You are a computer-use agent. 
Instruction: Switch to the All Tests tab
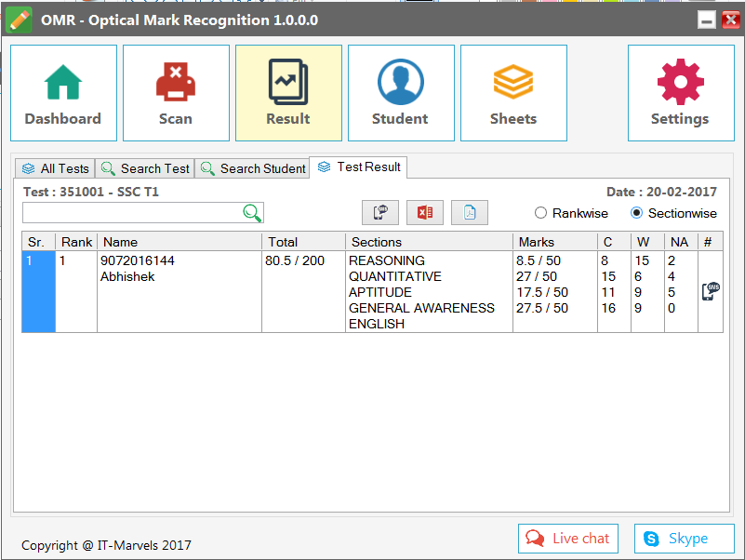(55, 168)
